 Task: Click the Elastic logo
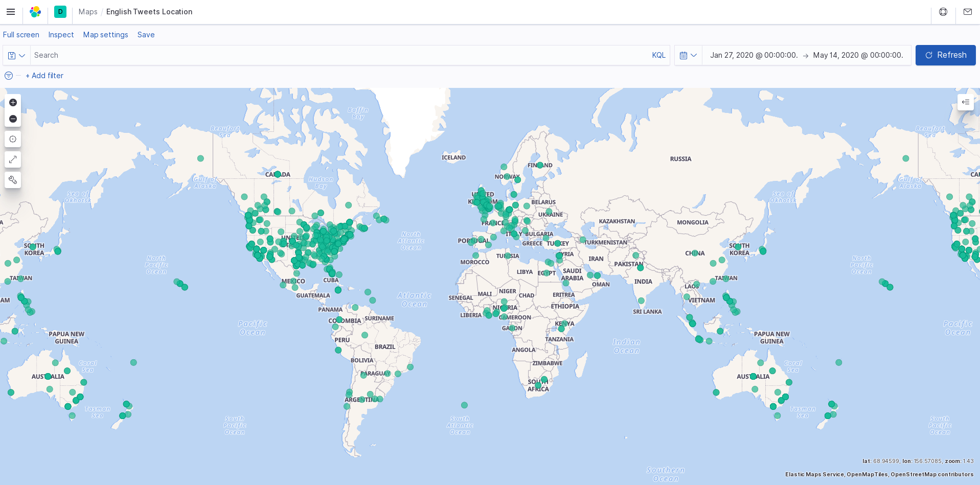[x=35, y=12]
